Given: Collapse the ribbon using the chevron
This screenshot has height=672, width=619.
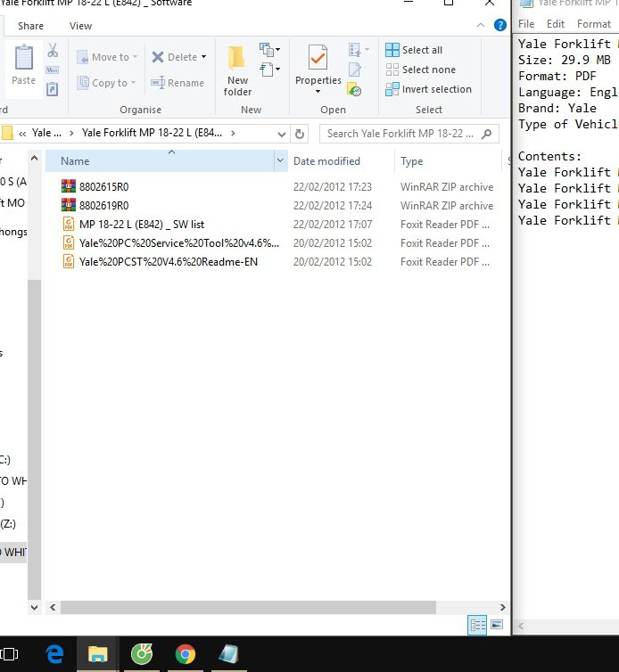Looking at the screenshot, I should (481, 25).
